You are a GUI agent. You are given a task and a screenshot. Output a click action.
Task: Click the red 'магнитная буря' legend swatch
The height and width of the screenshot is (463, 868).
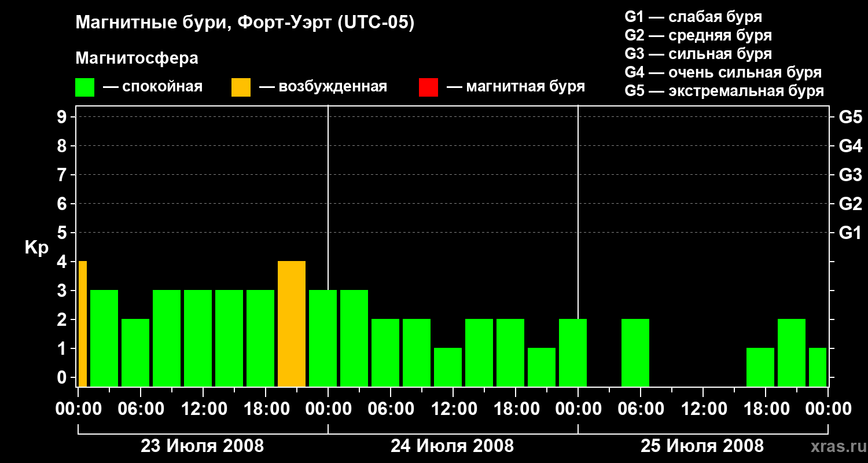(428, 87)
